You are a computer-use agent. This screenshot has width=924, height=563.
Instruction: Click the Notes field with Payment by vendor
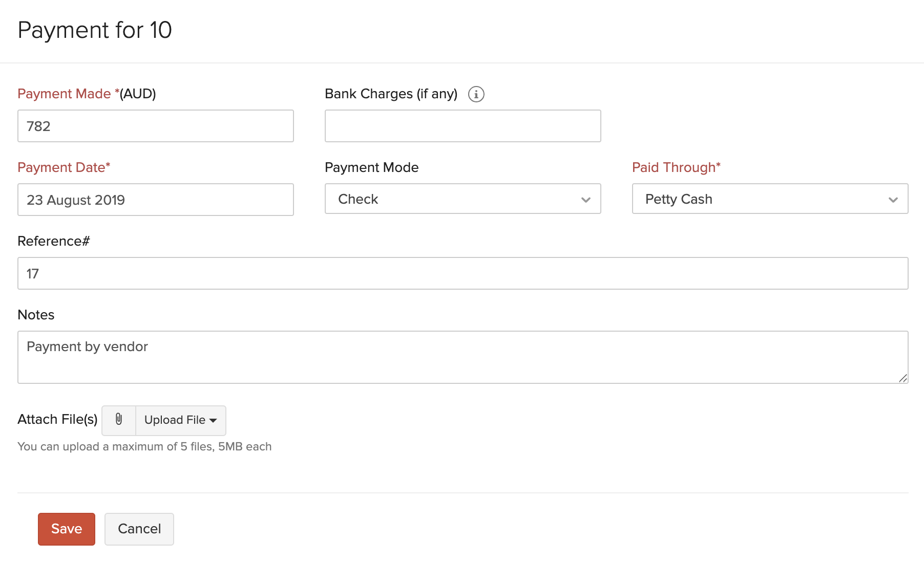coord(463,357)
